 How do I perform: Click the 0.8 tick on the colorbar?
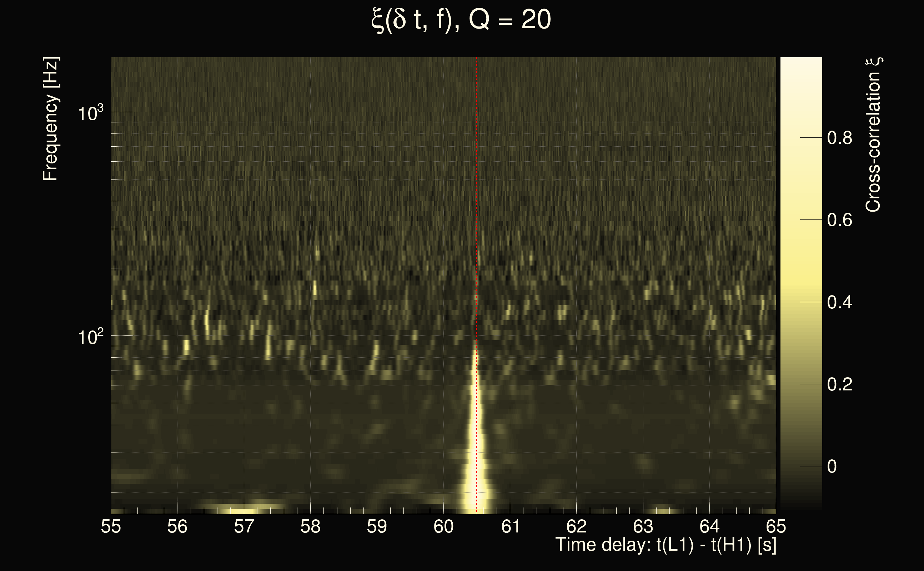(x=839, y=138)
